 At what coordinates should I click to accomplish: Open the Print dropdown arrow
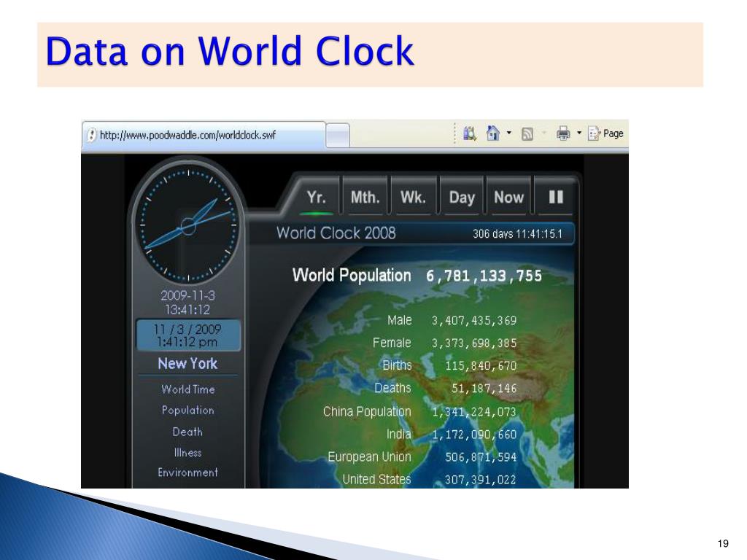578,133
